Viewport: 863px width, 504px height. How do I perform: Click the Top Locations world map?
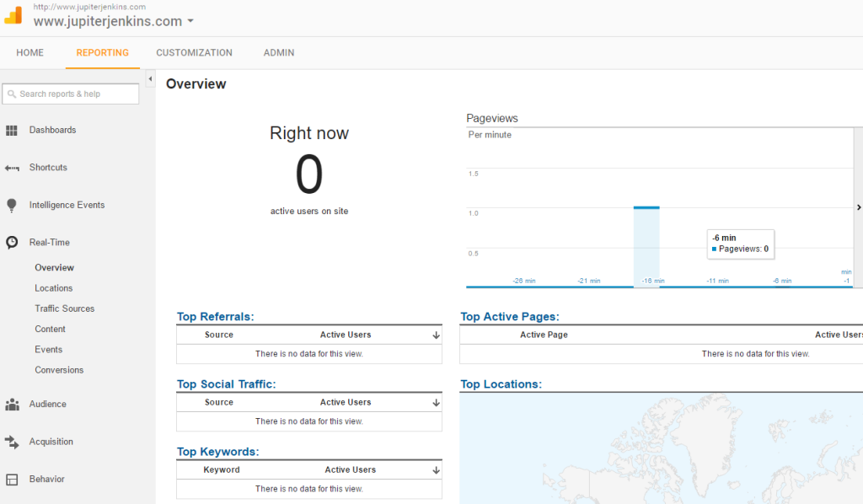661,448
